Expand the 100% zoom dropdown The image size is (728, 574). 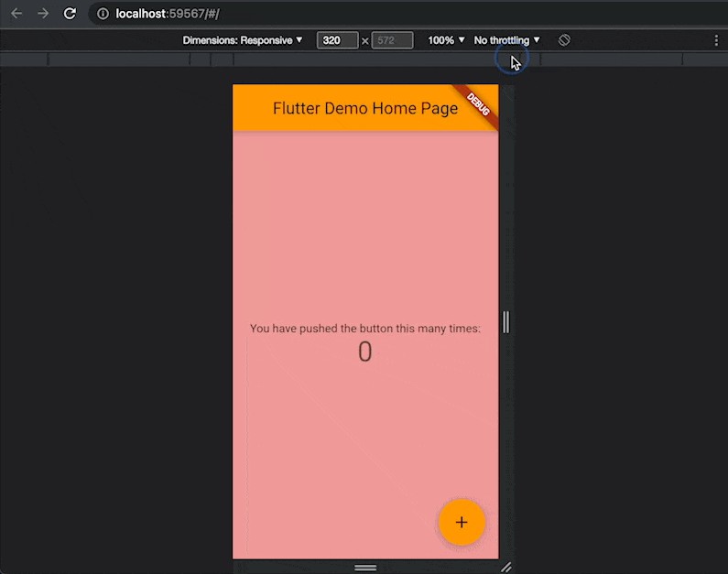(446, 40)
